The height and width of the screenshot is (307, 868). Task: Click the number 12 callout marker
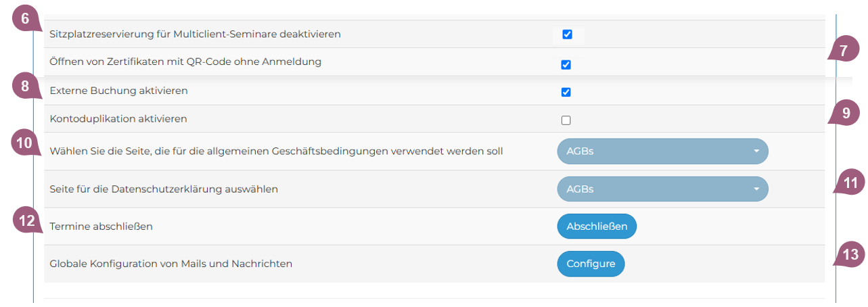point(25,220)
